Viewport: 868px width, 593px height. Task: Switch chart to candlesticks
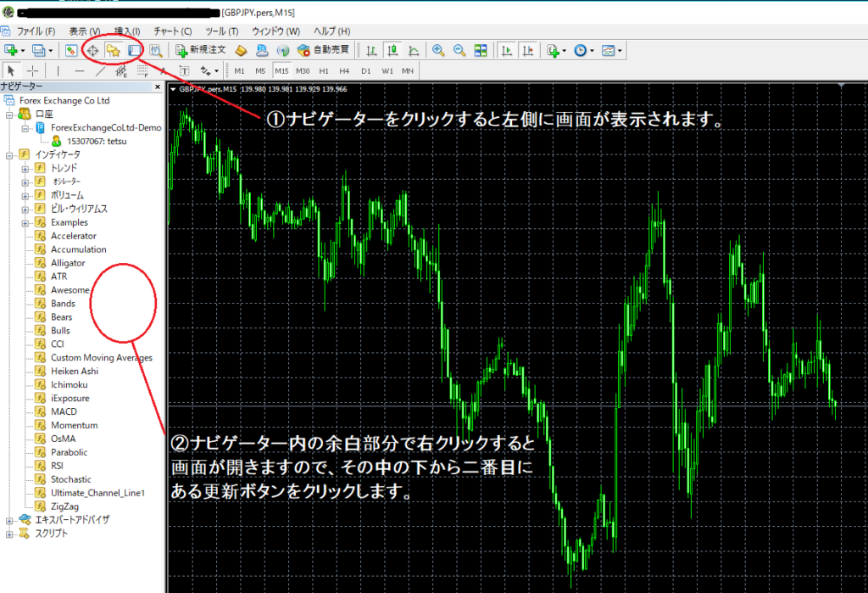pos(392,50)
